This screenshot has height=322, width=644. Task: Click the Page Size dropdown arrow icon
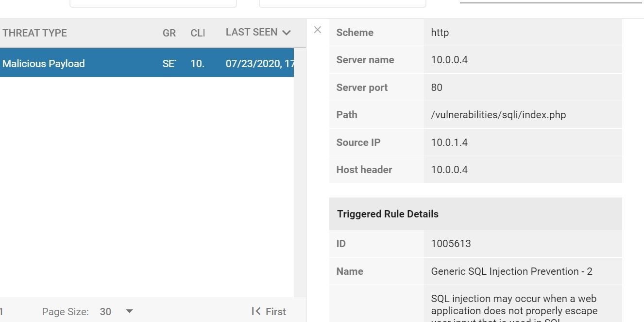pyautogui.click(x=129, y=312)
